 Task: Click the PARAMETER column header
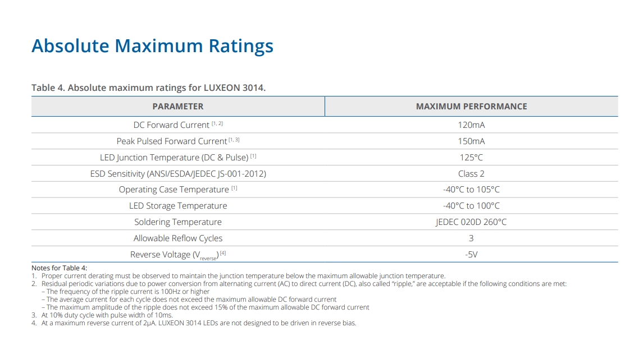(178, 106)
